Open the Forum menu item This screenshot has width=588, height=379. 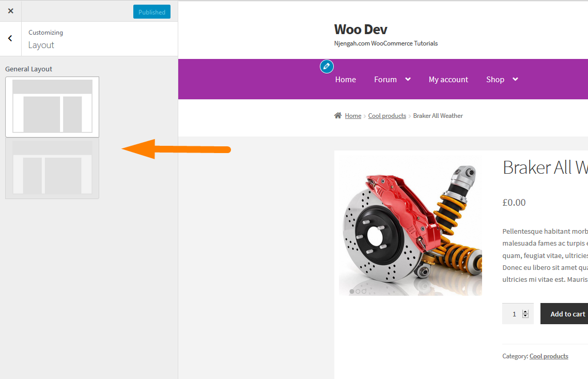pos(385,80)
